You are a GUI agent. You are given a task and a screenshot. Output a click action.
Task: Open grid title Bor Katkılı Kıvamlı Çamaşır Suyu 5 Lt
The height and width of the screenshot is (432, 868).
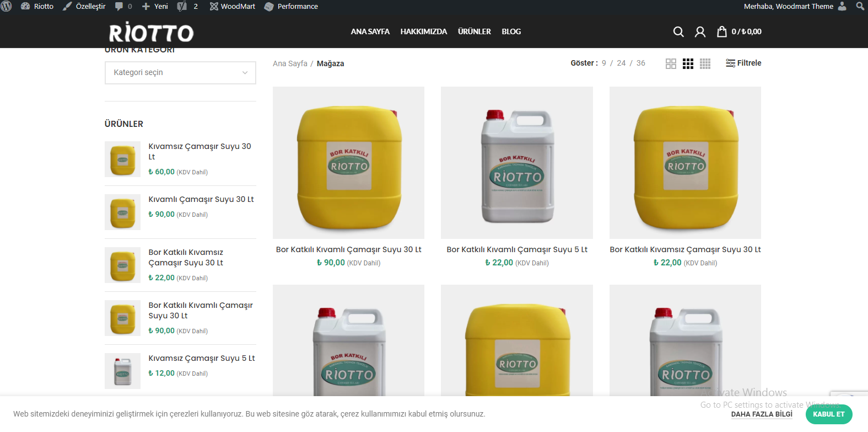pyautogui.click(x=517, y=249)
